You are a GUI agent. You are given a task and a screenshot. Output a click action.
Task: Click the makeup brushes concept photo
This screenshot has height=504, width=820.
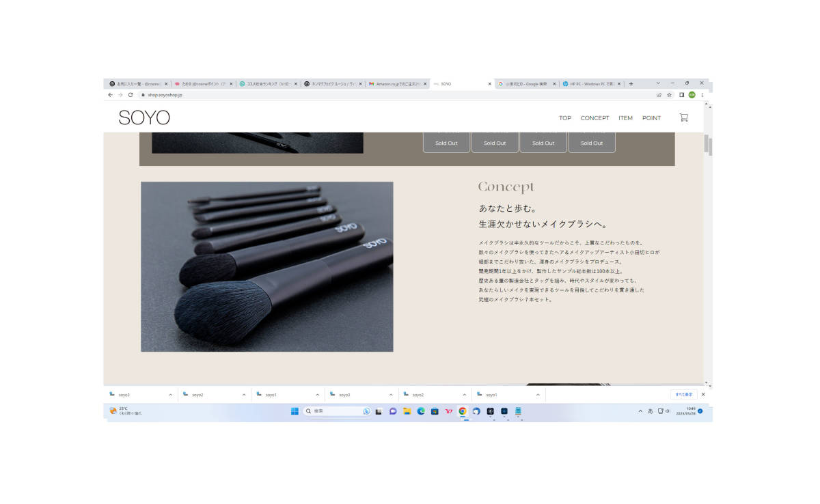click(x=266, y=266)
